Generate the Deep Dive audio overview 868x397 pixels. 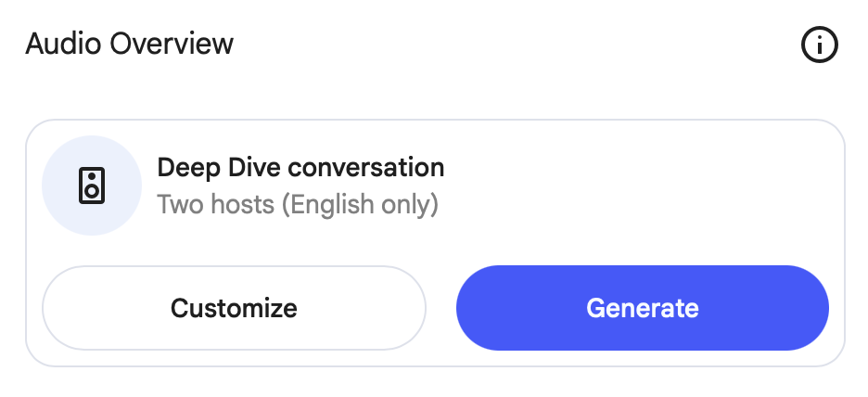(x=642, y=308)
